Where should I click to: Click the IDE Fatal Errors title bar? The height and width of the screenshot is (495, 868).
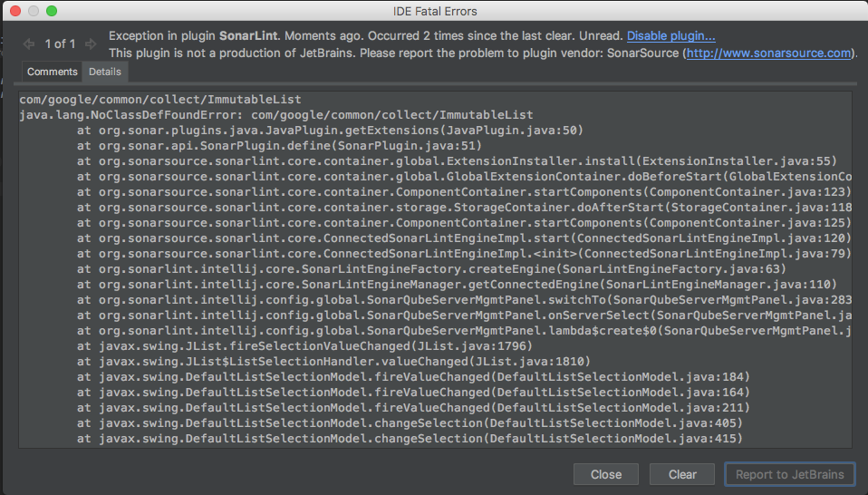(x=435, y=11)
